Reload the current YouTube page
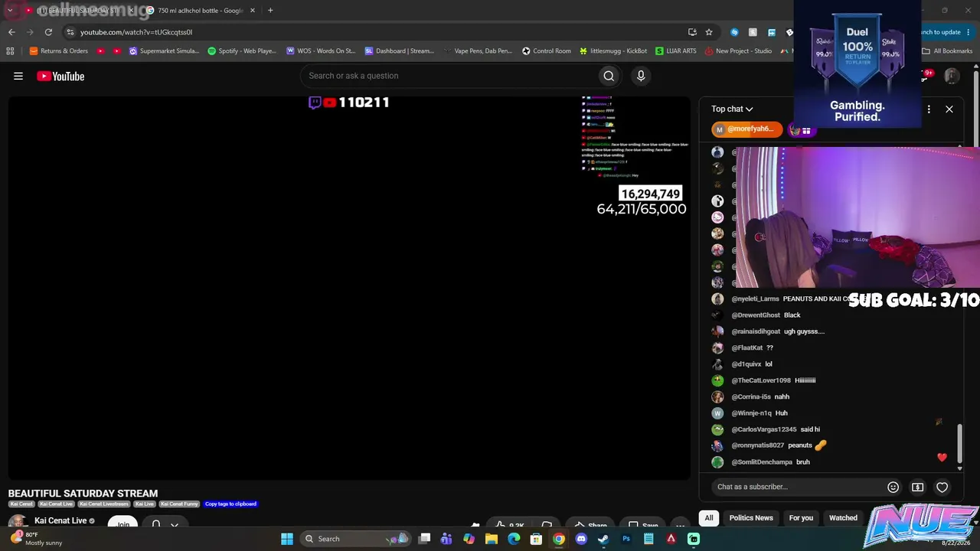Image resolution: width=980 pixels, height=551 pixels. coord(48,32)
